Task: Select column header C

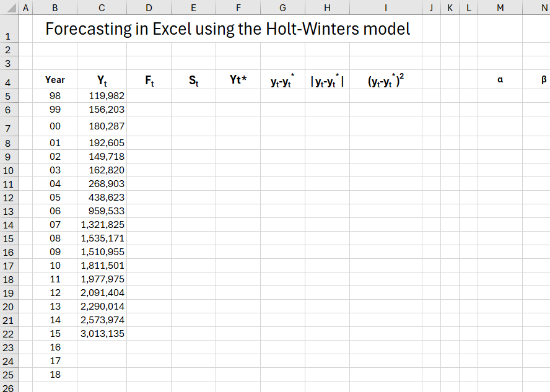Action: (101, 7)
